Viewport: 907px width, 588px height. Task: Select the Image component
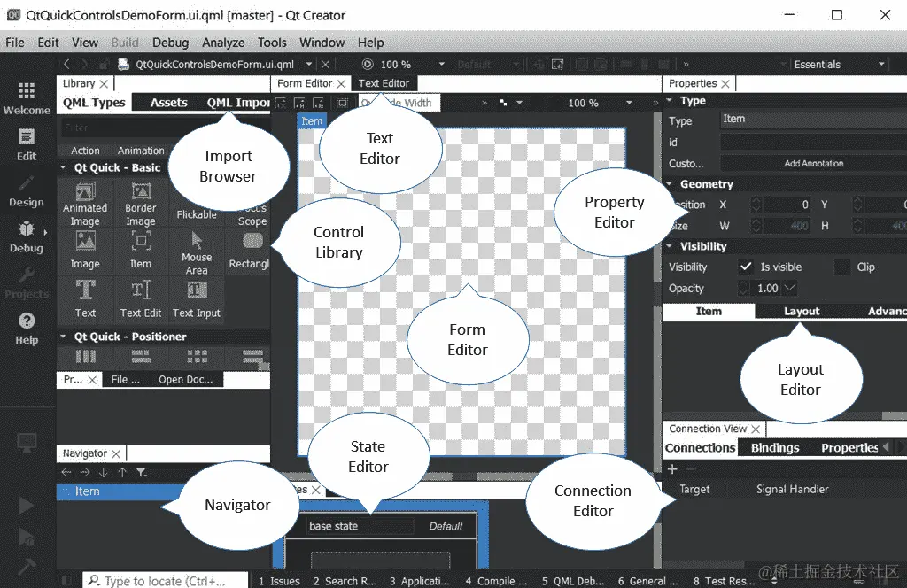click(x=85, y=250)
